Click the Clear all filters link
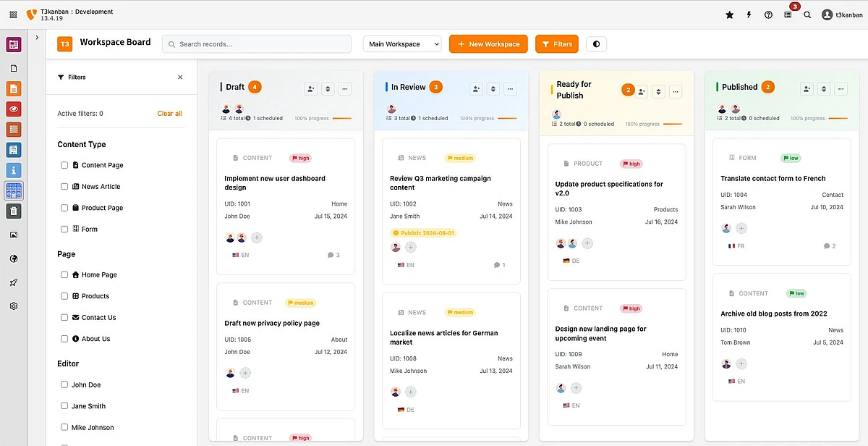Image resolution: width=868 pixels, height=446 pixels. [x=169, y=114]
